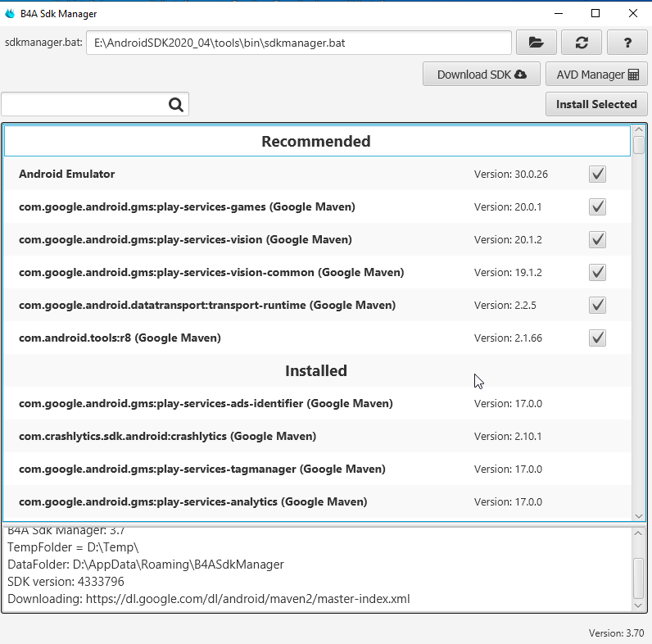Open folder browser for sdkmanager.bat path
652x644 pixels.
click(x=536, y=43)
